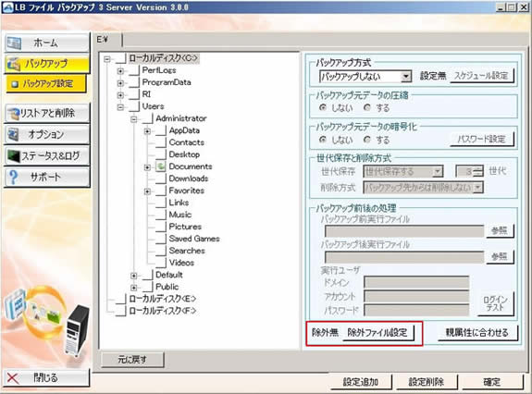Check the ローカルディスク<E:> checkbox

coord(121,299)
